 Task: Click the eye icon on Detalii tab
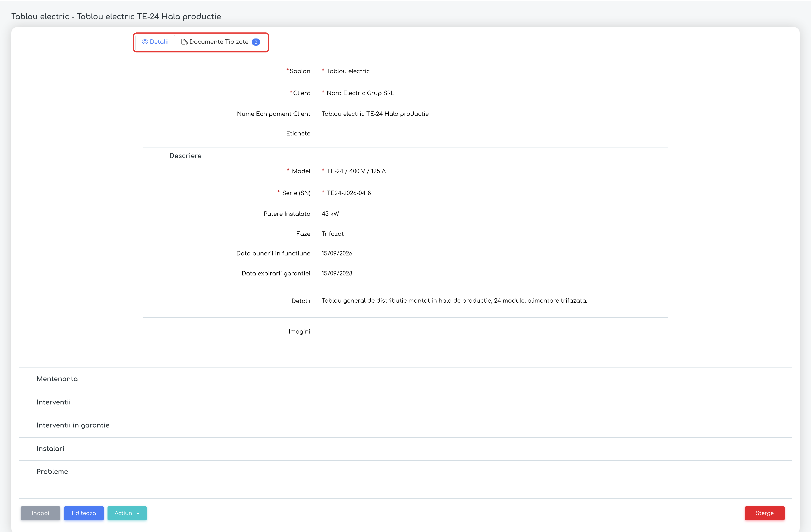click(x=145, y=42)
